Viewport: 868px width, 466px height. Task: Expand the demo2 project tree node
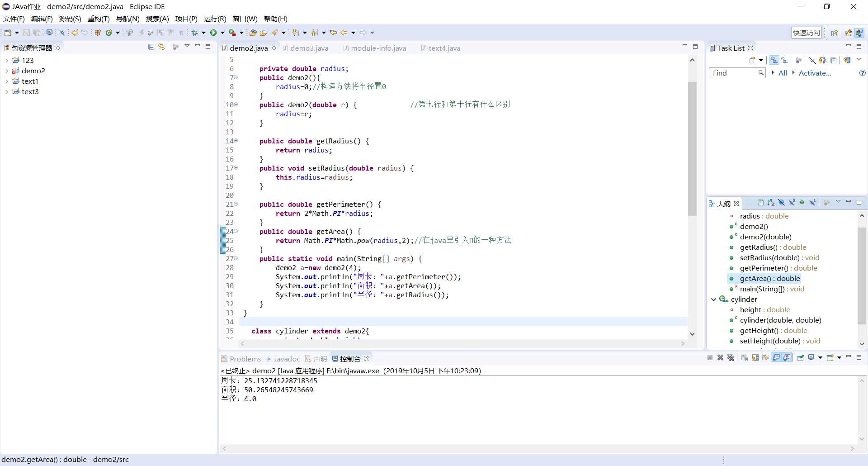point(6,71)
